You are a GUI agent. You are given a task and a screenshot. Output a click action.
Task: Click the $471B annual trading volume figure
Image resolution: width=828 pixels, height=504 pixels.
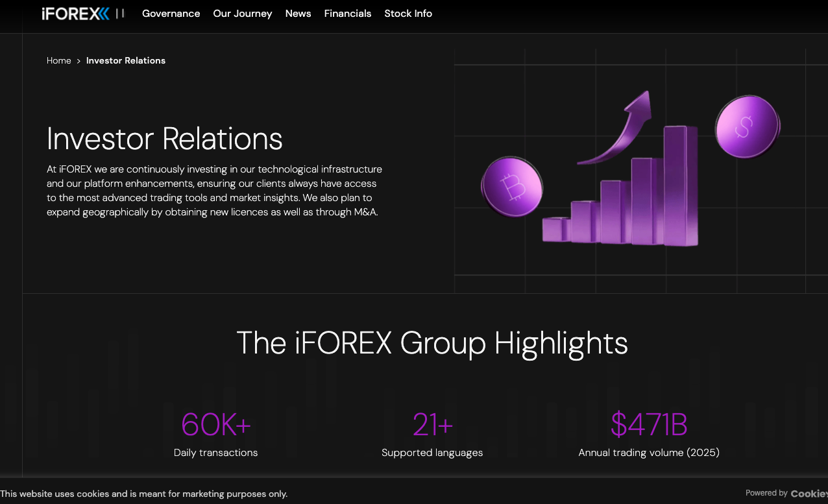pyautogui.click(x=649, y=425)
